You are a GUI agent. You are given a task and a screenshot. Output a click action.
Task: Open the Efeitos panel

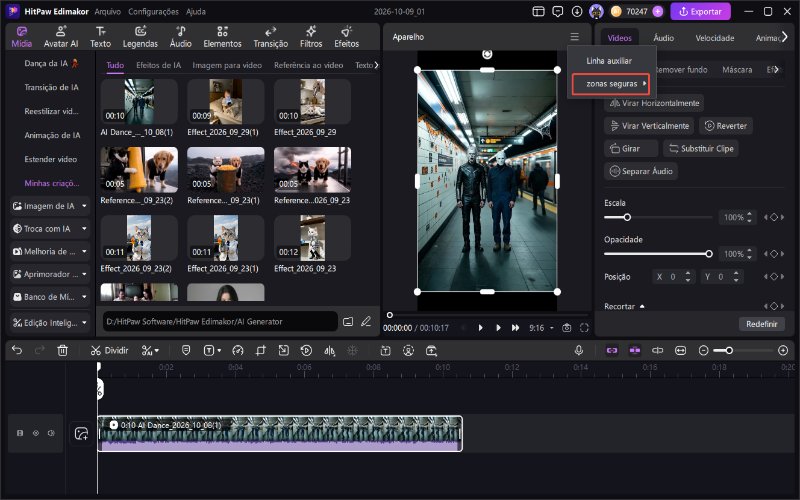(x=346, y=37)
